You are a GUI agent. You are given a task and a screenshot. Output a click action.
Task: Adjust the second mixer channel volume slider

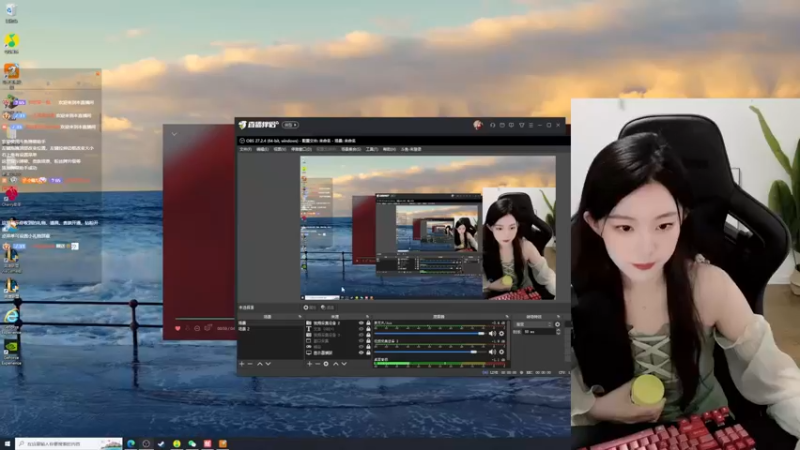(432, 352)
